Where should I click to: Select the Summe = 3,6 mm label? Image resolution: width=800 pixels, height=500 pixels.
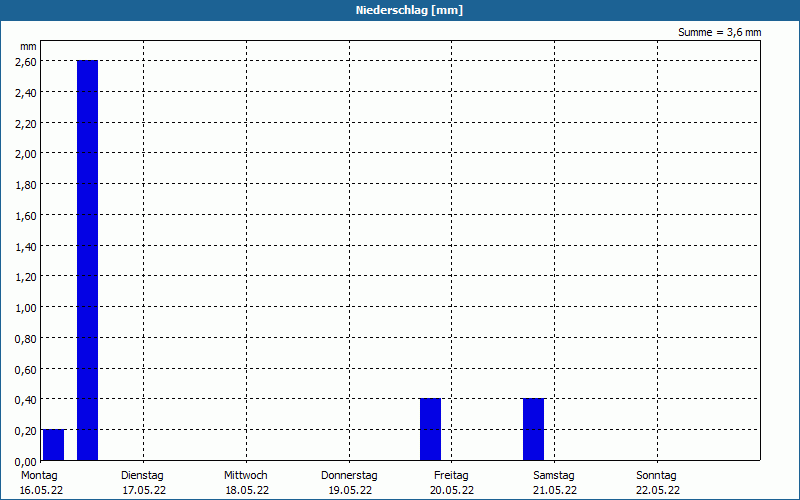tap(719, 32)
